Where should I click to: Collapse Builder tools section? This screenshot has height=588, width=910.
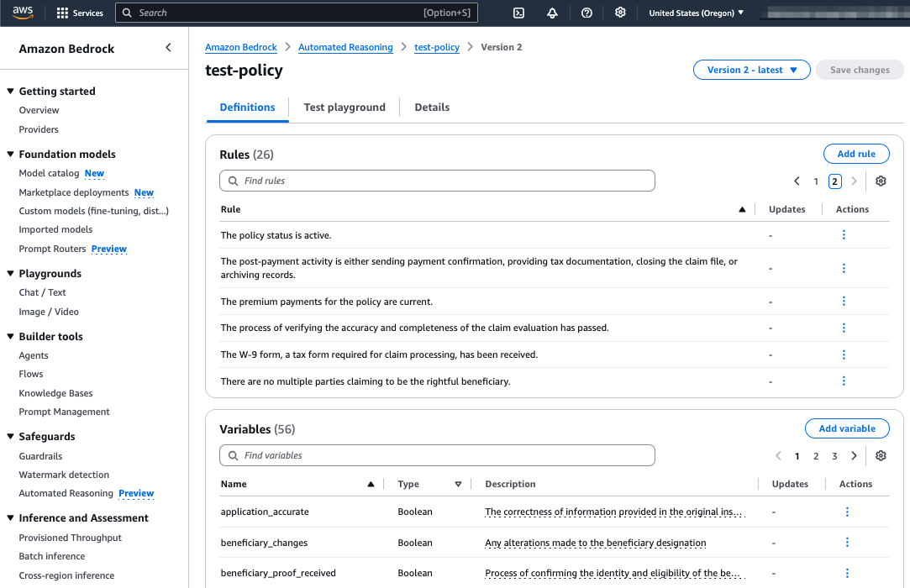(10, 336)
